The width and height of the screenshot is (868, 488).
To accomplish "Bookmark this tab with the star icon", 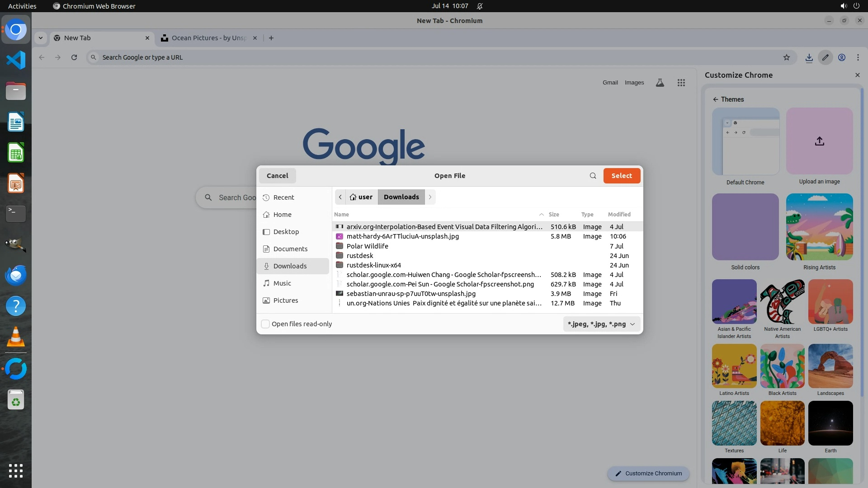I will [786, 57].
